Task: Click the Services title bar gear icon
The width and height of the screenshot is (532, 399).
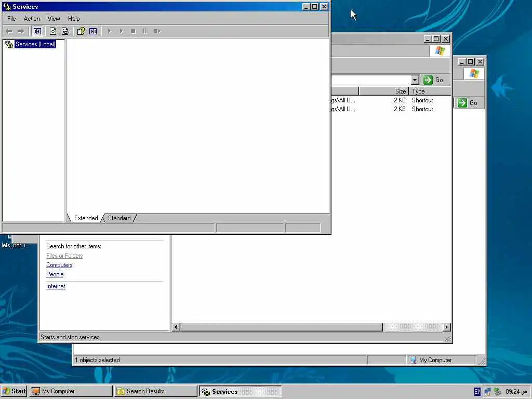Action: pos(7,6)
